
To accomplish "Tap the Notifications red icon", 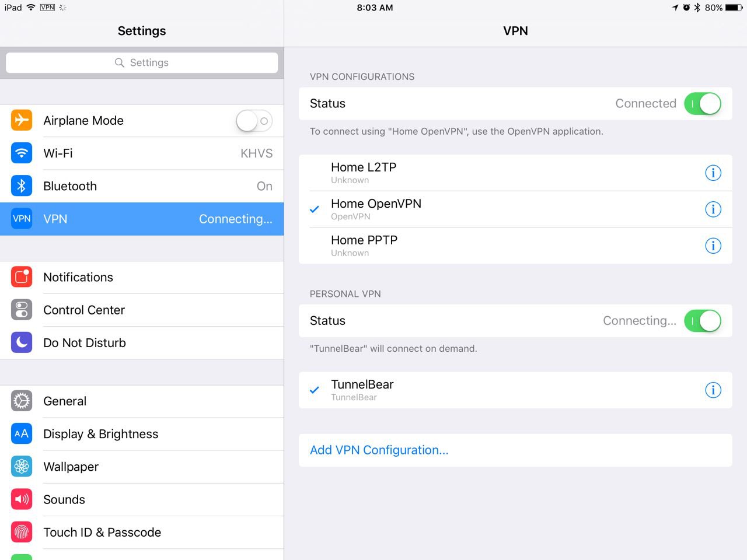I will 22,277.
